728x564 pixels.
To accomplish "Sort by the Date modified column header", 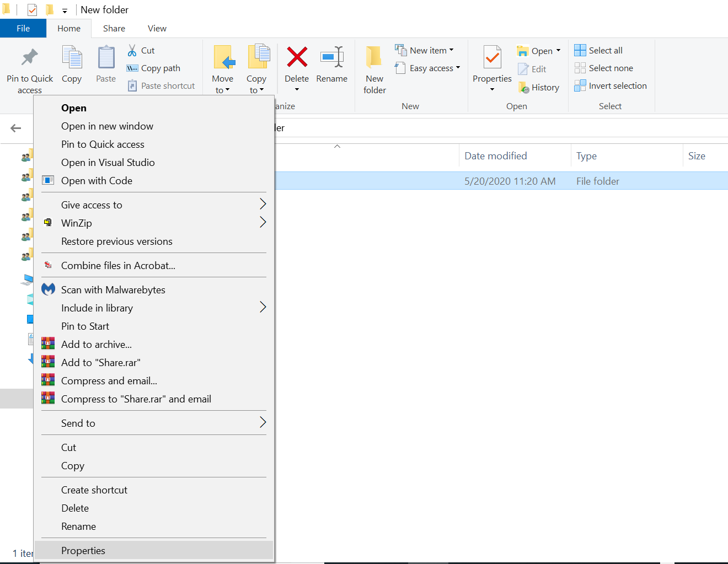I will (x=496, y=156).
